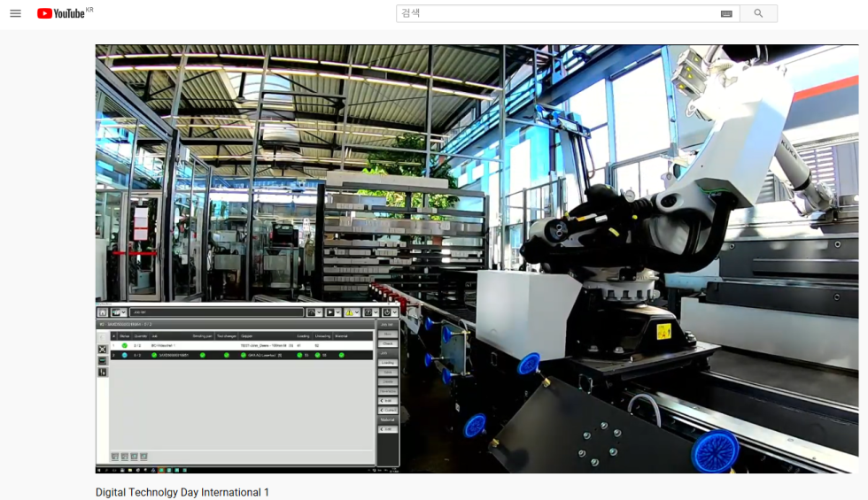The image size is (868, 500).
Task: Click the Digital Technolgy Day International 1 title
Action: point(182,492)
